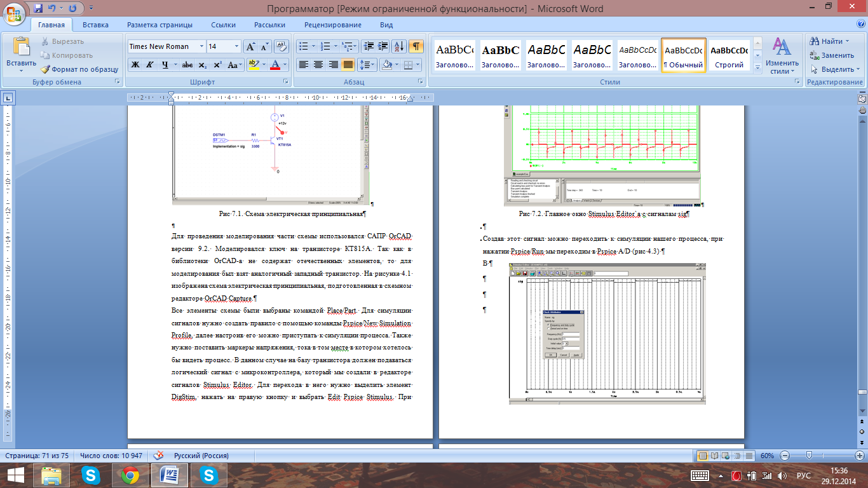
Task: Click the zoom slider in status bar
Action: [809, 456]
